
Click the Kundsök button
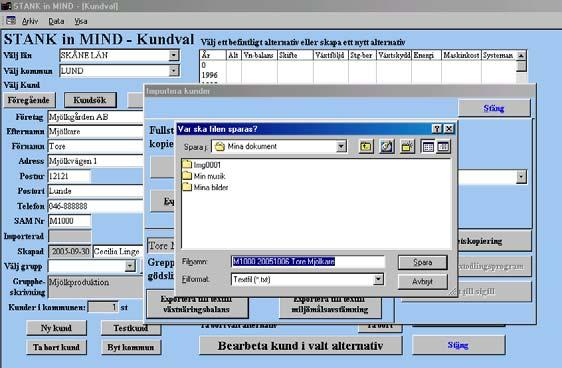pyautogui.click(x=90, y=100)
